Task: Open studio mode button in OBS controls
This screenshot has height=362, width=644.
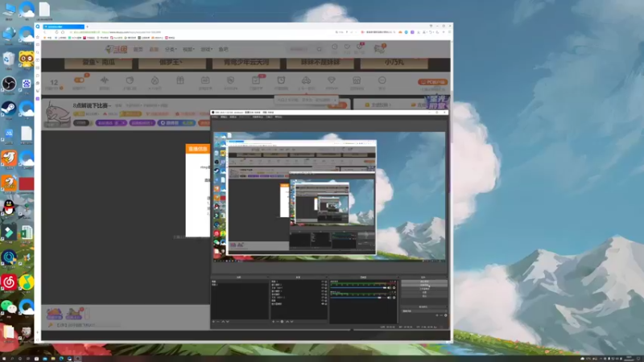Action: (x=424, y=289)
